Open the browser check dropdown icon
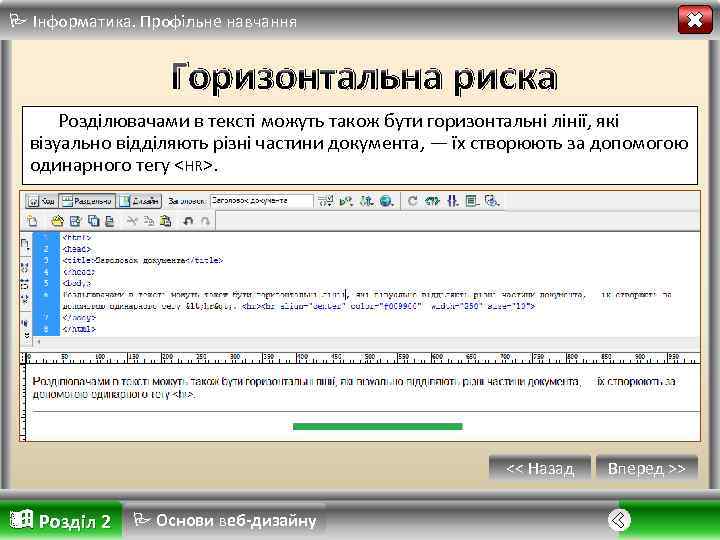Screen dimensions: 720x540 (345, 201)
